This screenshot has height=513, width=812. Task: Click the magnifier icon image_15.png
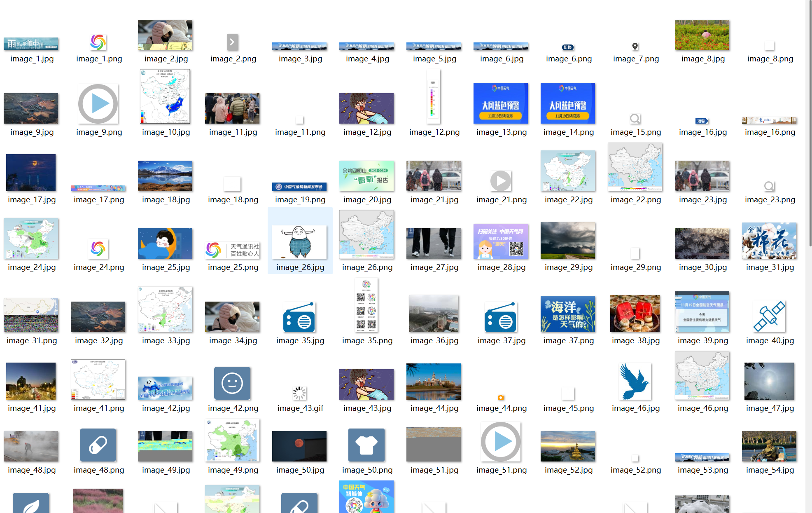pyautogui.click(x=635, y=119)
